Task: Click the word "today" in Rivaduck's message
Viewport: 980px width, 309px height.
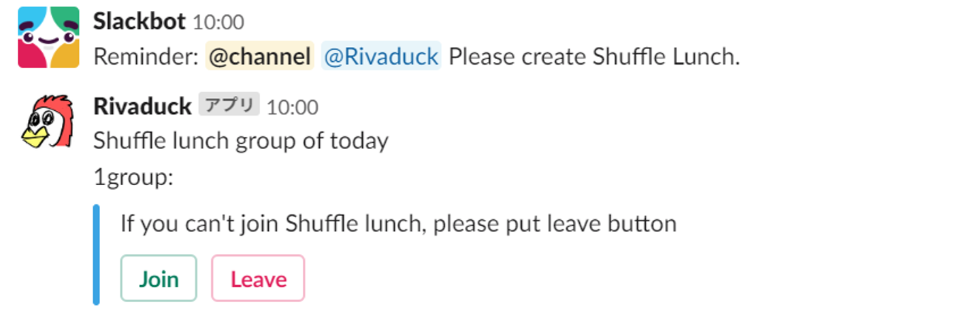Action: coord(359,141)
